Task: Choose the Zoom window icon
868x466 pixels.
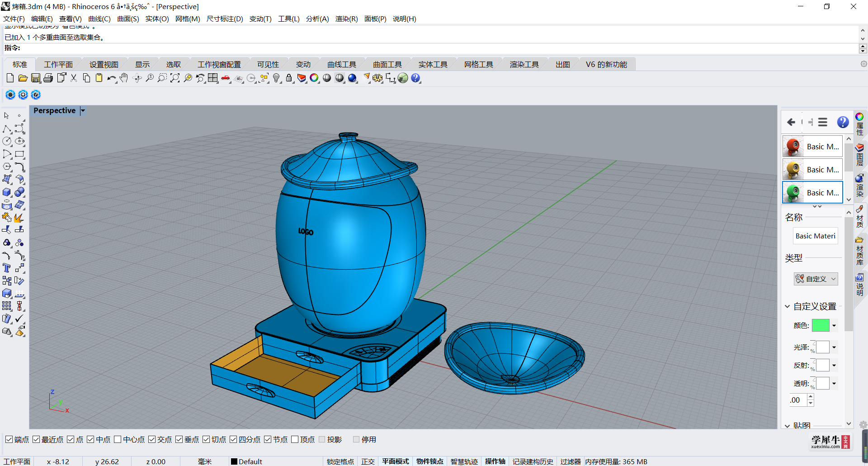Action: tap(162, 78)
